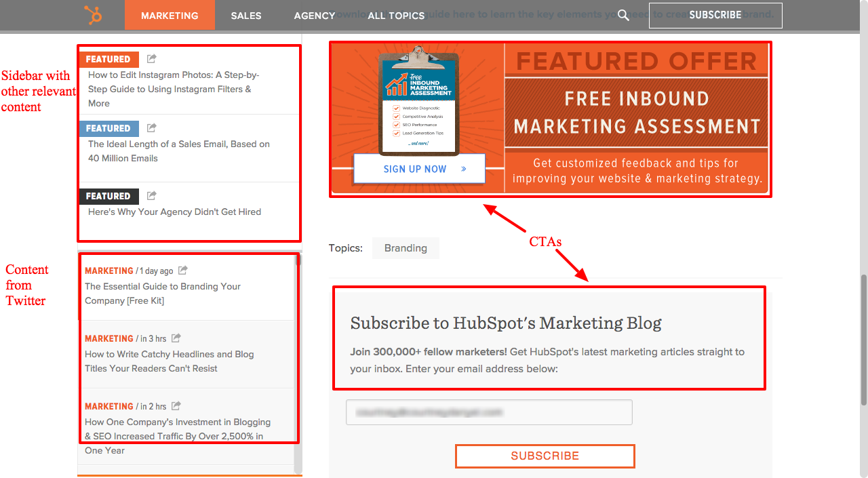Click dark FEATURED badge on Agency article

point(109,196)
